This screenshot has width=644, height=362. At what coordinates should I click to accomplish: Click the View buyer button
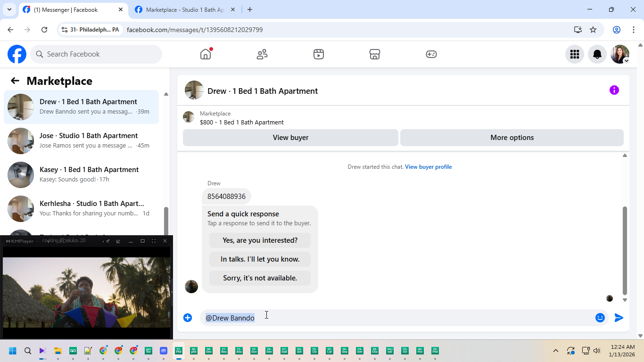[x=290, y=138]
